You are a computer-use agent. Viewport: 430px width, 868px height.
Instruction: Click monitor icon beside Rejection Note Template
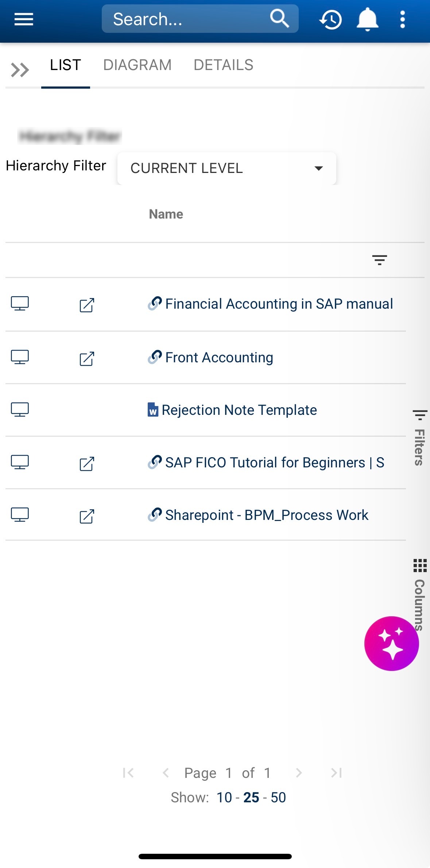(20, 410)
